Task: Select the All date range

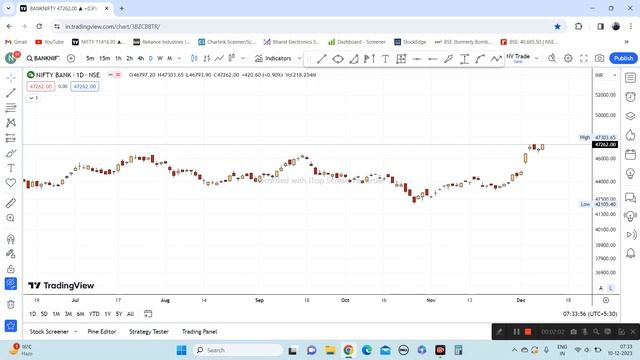Action: coord(131,314)
